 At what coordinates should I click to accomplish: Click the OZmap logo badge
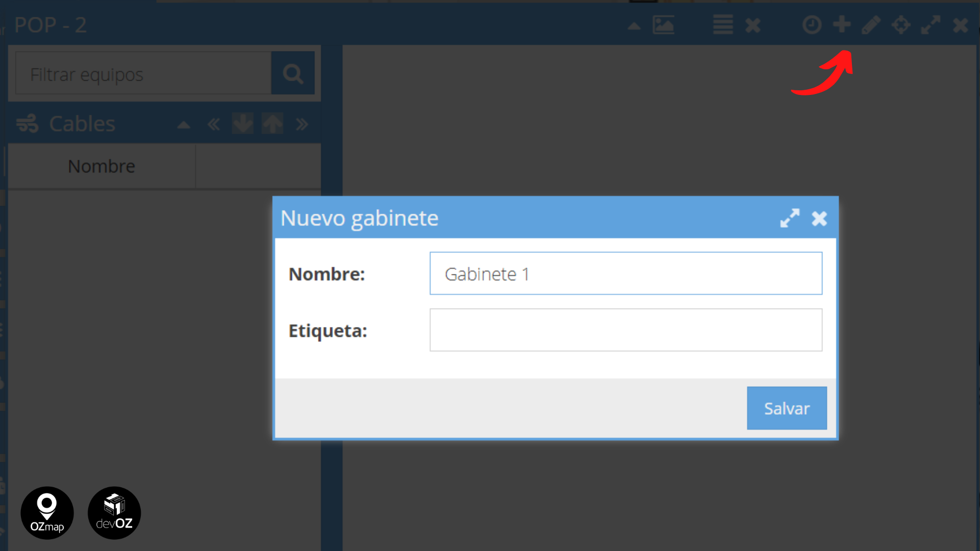click(x=47, y=513)
